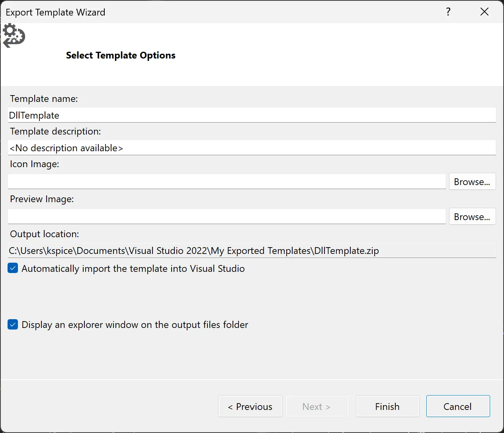Close the Export Template Wizard dialog
The height and width of the screenshot is (433, 504).
(x=484, y=12)
